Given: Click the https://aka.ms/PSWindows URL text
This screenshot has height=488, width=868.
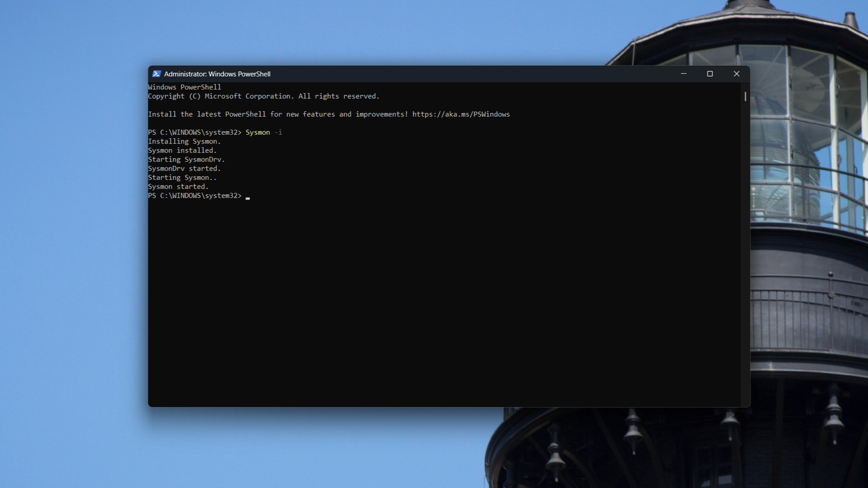Looking at the screenshot, I should [461, 114].
